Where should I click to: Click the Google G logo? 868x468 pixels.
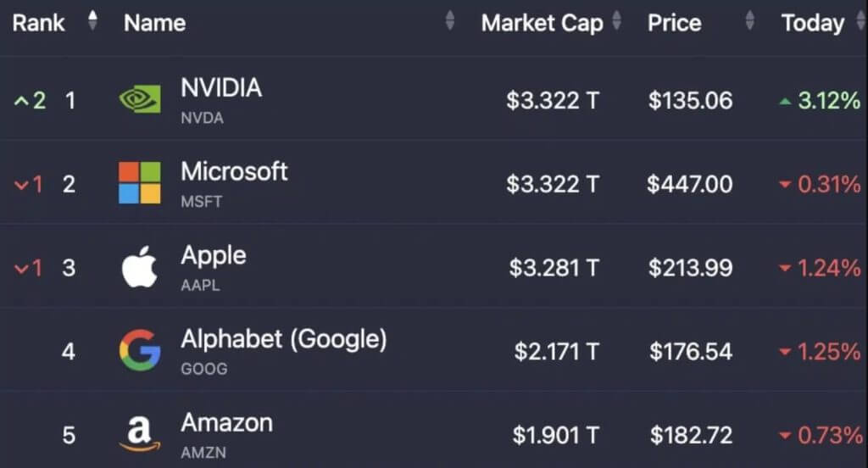[140, 350]
